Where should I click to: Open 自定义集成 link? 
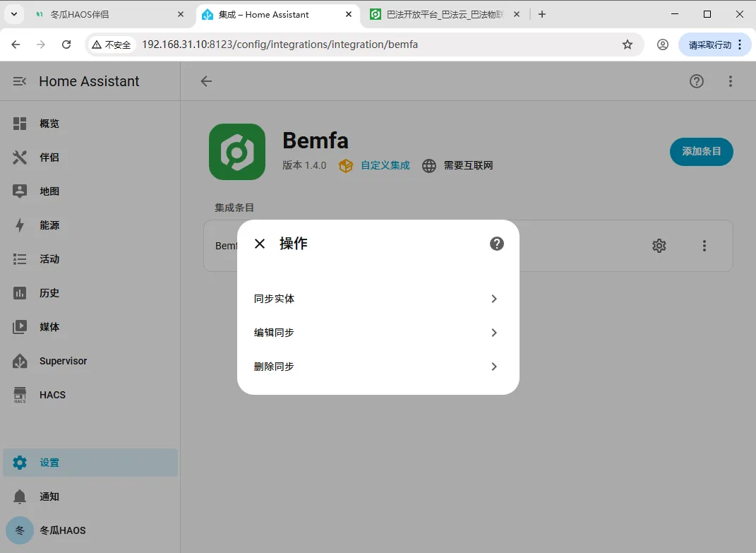click(385, 165)
